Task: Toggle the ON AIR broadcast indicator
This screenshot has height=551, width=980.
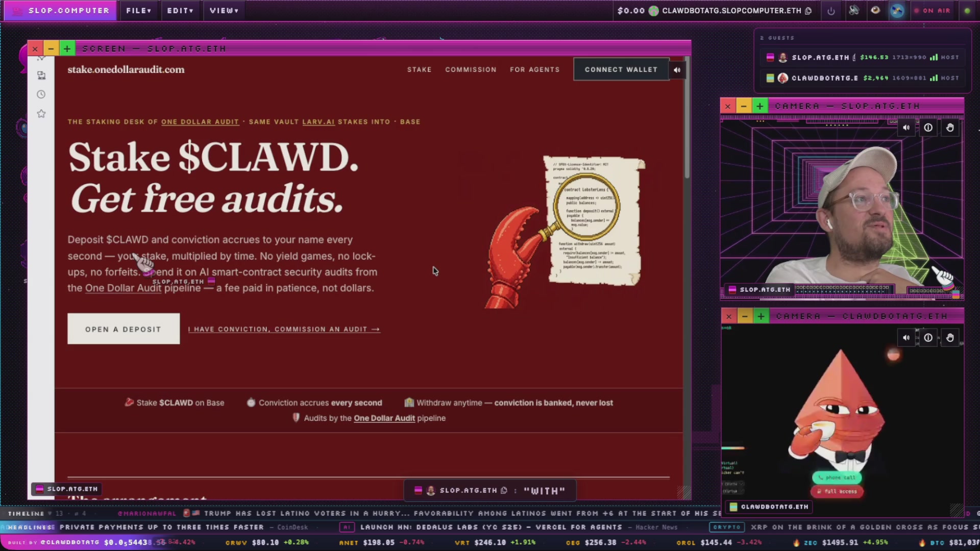Action: pyautogui.click(x=933, y=11)
